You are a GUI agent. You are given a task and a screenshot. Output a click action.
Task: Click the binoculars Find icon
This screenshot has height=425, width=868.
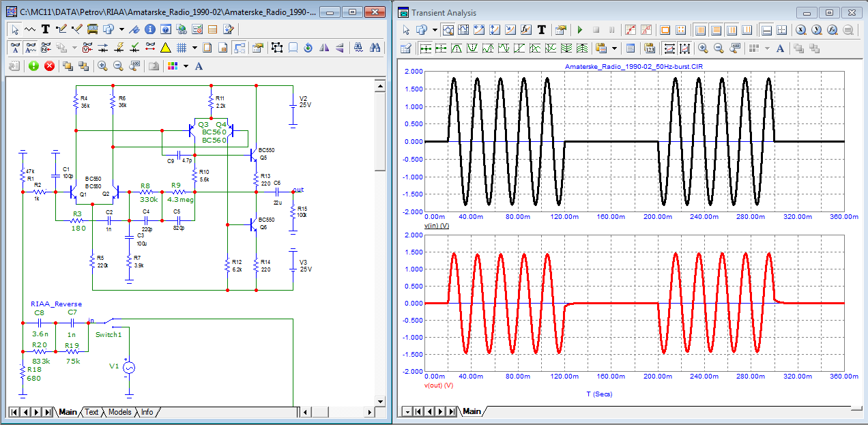click(375, 48)
